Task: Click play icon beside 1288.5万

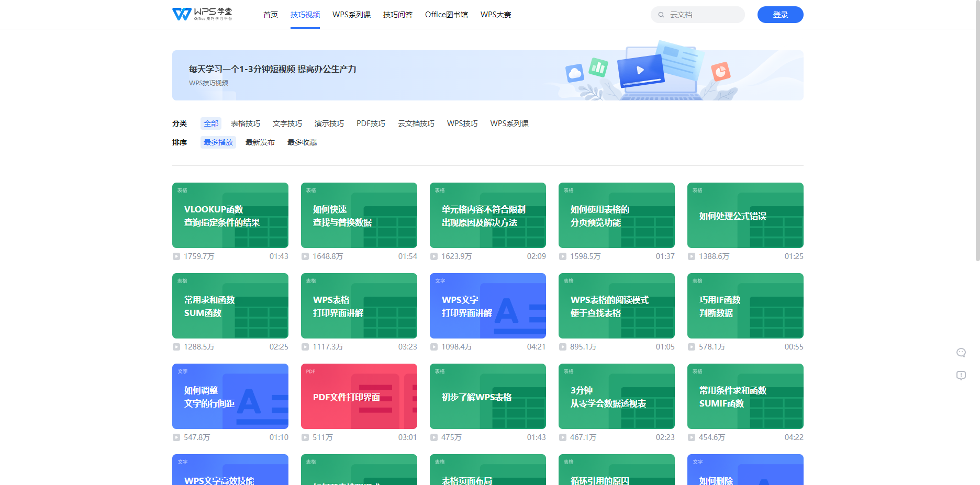Action: click(x=176, y=347)
